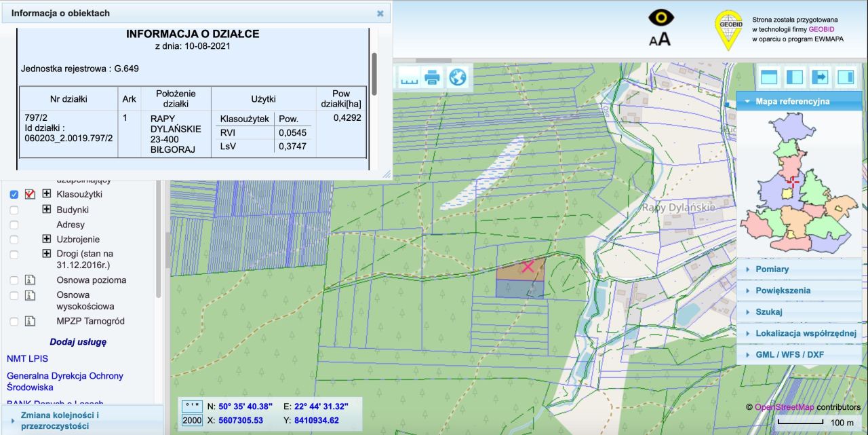This screenshot has height=435, width=868.
Task: Click the right side panel layout icon
Action: pos(846,77)
